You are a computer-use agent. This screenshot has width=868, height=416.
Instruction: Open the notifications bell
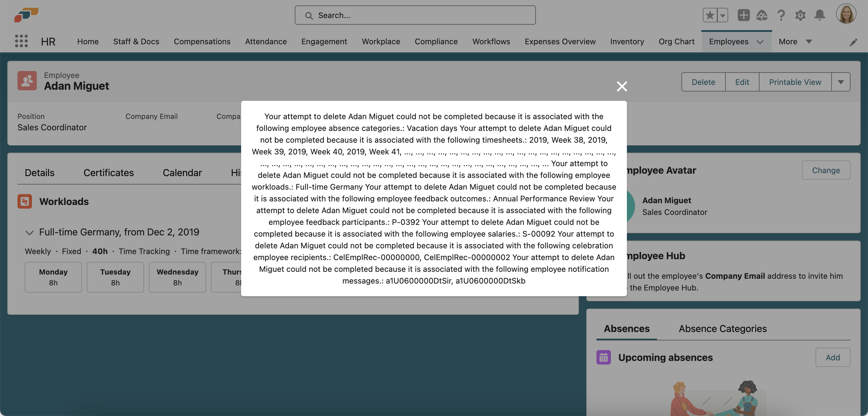click(819, 15)
